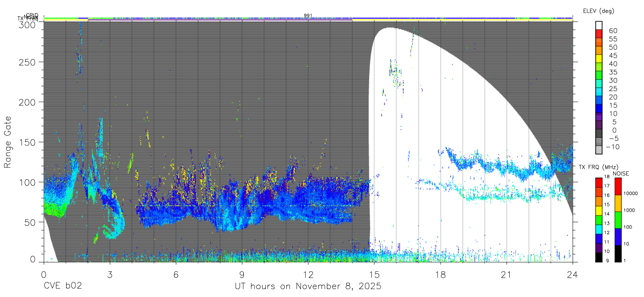This screenshot has width=644, height=297.
Task: Select the blue NOISE 10-100 segment
Action: 619,236
